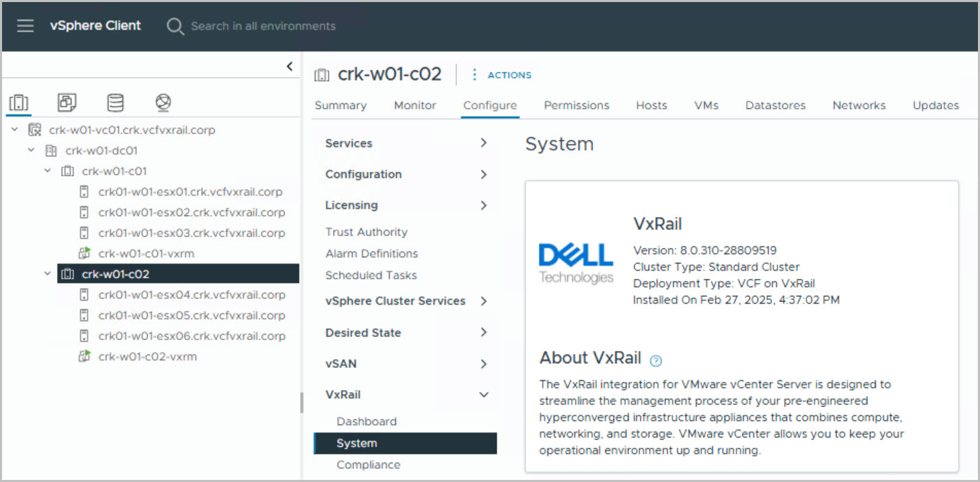This screenshot has width=980, height=482.
Task: Expand the Services section
Action: (x=483, y=143)
